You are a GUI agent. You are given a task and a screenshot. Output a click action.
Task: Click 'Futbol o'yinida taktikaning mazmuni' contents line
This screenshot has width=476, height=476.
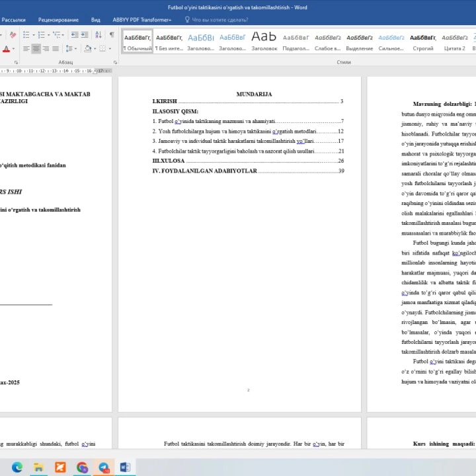[x=248, y=121]
